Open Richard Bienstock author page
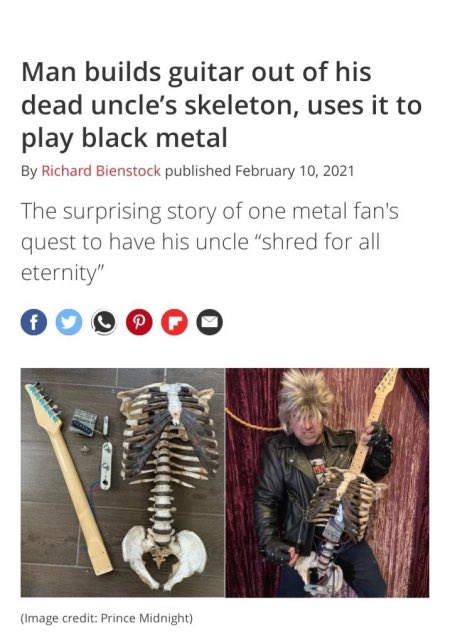Image resolution: width=450 pixels, height=636 pixels. click(x=101, y=171)
